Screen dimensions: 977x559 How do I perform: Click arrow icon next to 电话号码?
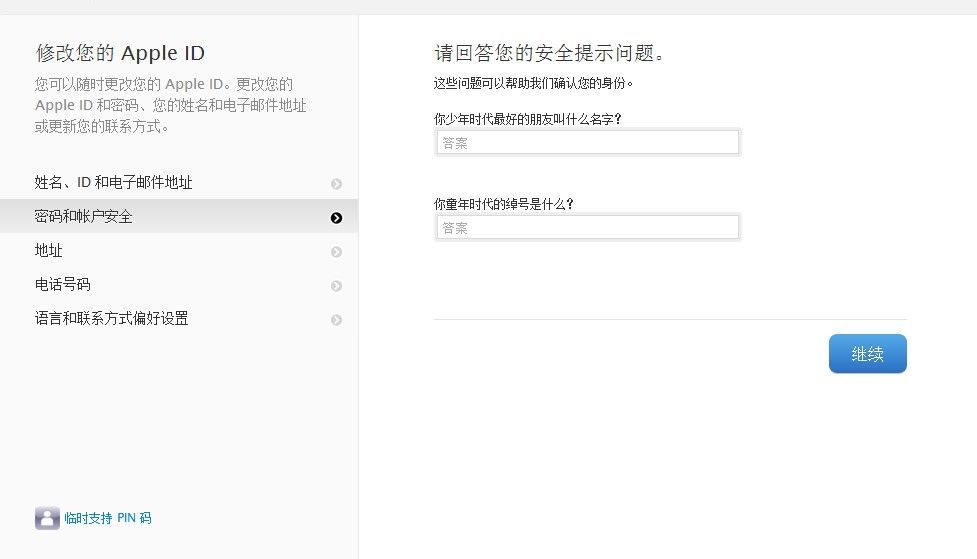(336, 285)
